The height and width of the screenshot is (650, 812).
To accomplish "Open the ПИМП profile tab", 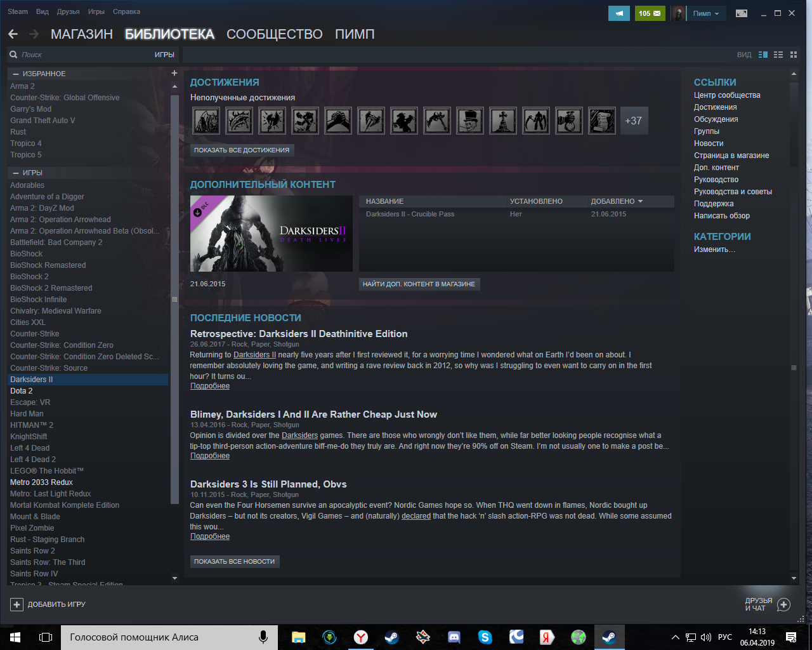I will point(355,34).
